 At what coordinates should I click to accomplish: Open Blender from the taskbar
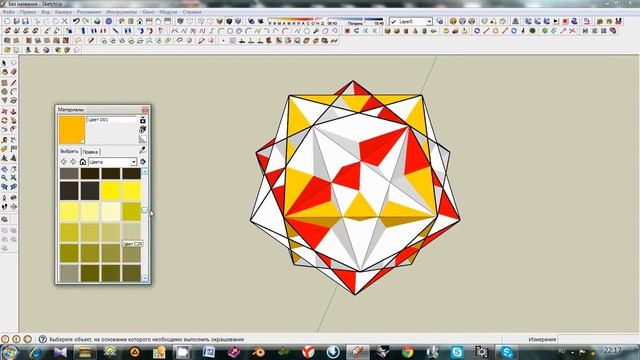point(258,351)
